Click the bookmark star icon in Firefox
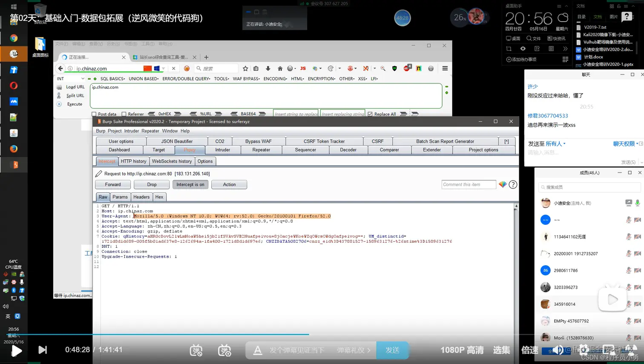Screen dimensions: 644x364 coord(245,69)
